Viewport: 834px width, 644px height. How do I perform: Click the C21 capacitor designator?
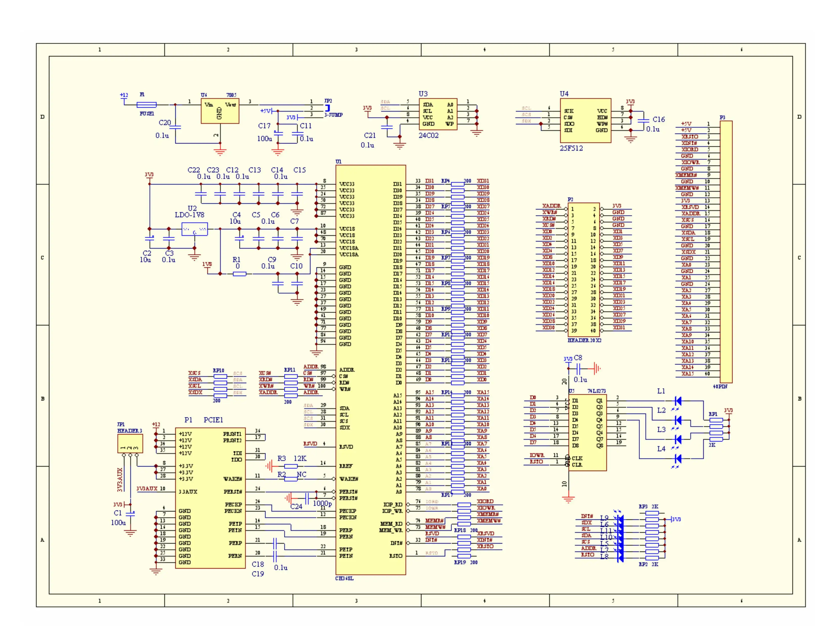[x=370, y=135]
